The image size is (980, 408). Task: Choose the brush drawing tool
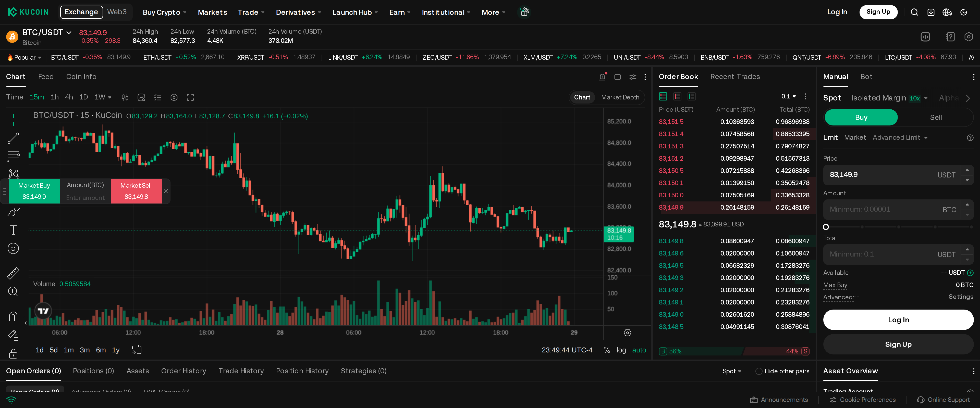pos(13,212)
